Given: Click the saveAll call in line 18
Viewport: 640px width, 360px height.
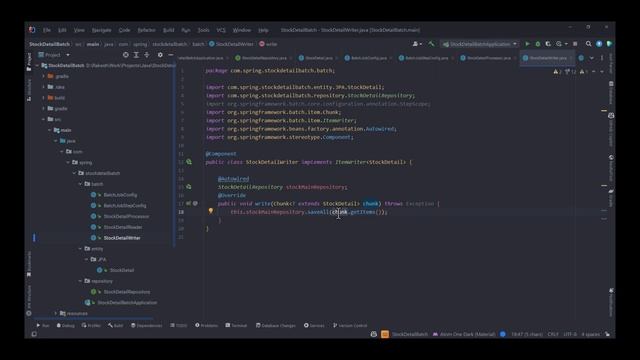Looking at the screenshot, I should tap(318, 212).
